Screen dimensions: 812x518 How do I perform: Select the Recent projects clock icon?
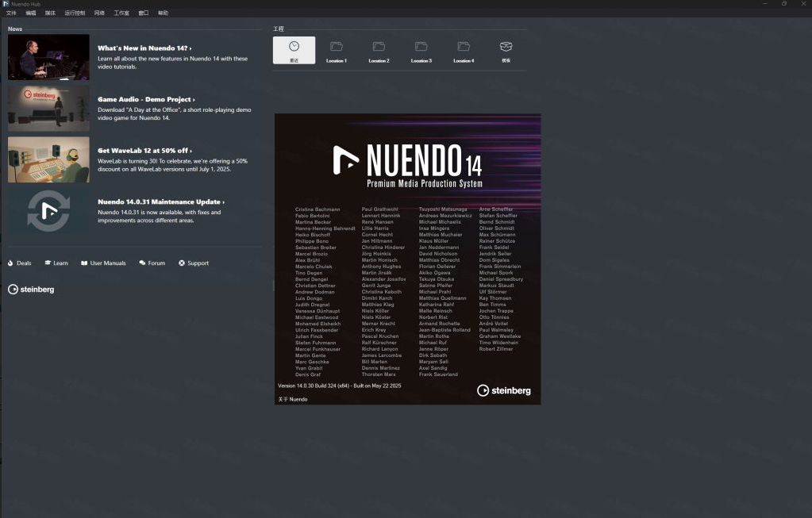294,50
